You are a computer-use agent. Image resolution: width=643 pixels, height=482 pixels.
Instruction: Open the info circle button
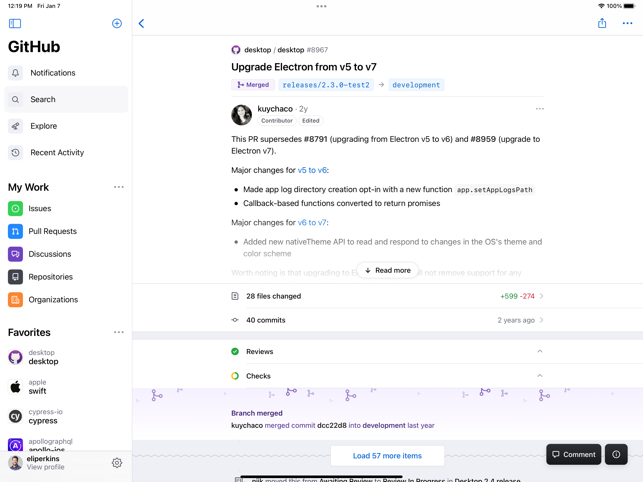click(x=616, y=455)
